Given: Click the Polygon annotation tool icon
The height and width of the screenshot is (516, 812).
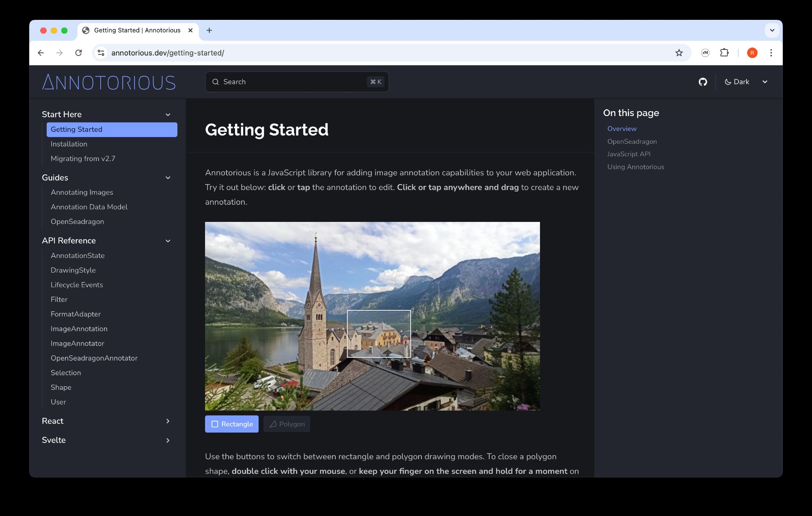Looking at the screenshot, I should pyautogui.click(x=273, y=424).
